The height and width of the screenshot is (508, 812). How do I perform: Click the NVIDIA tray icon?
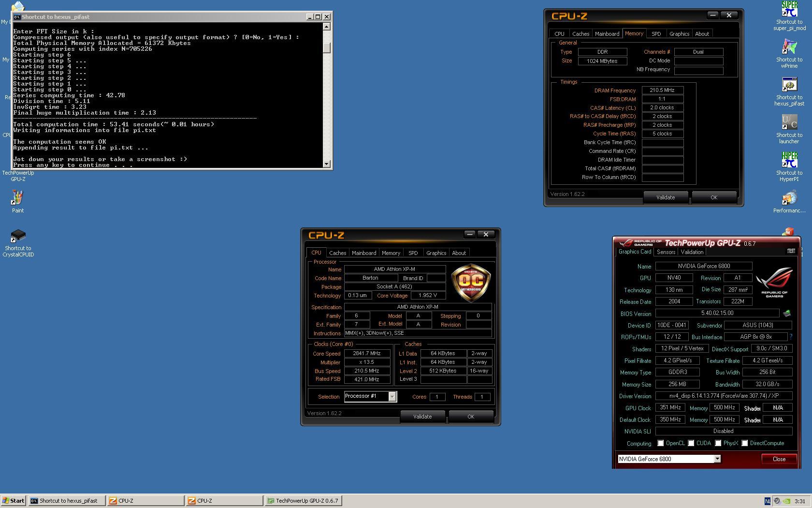click(x=786, y=501)
